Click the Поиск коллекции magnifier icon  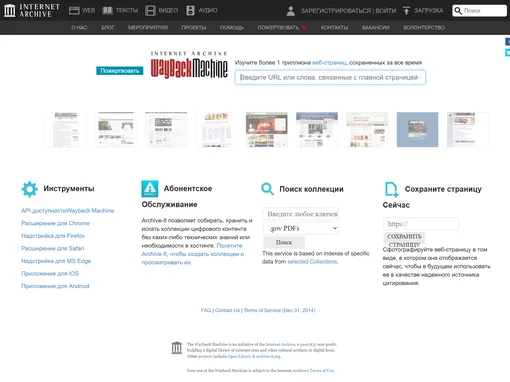point(267,189)
